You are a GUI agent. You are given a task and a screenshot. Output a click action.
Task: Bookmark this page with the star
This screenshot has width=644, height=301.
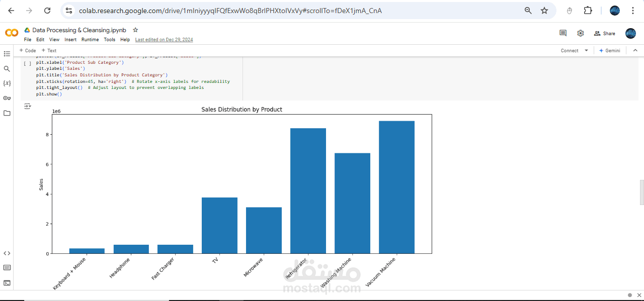tap(544, 11)
